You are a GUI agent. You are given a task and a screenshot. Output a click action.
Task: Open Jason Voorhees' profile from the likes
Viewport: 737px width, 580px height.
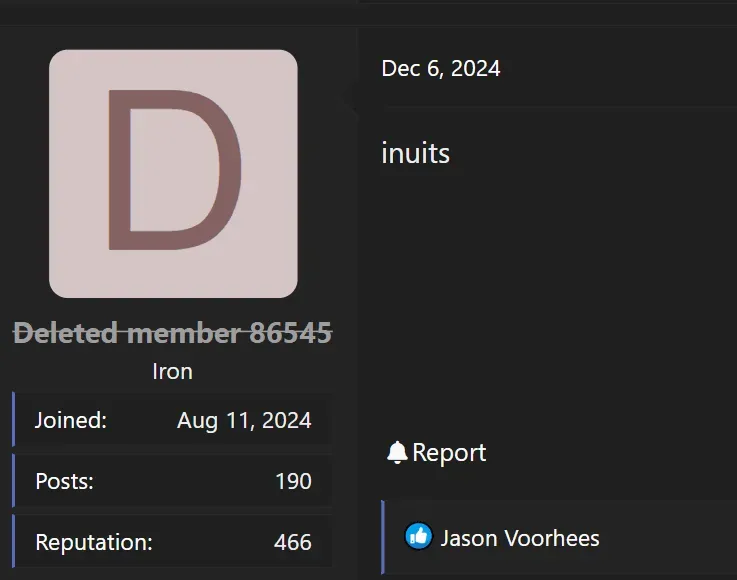(x=520, y=538)
